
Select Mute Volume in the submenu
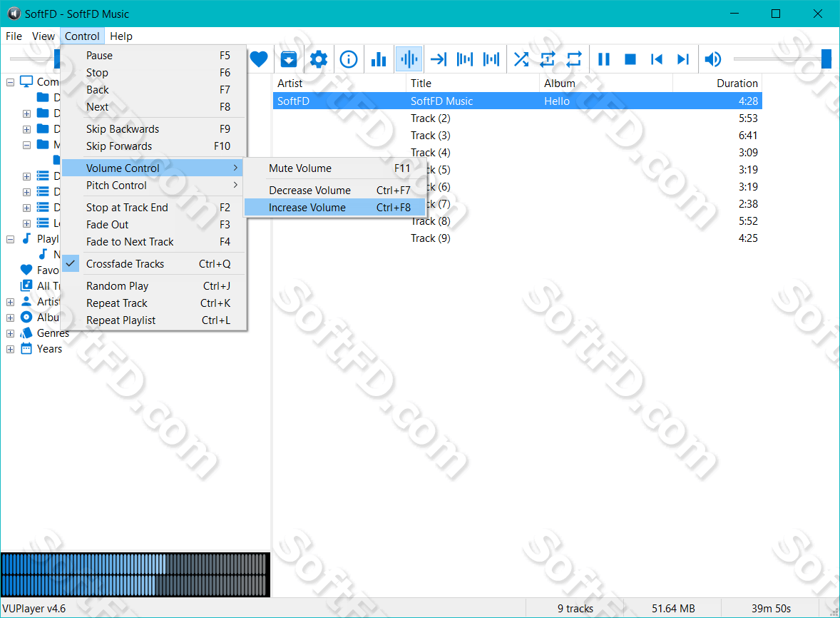[335, 168]
